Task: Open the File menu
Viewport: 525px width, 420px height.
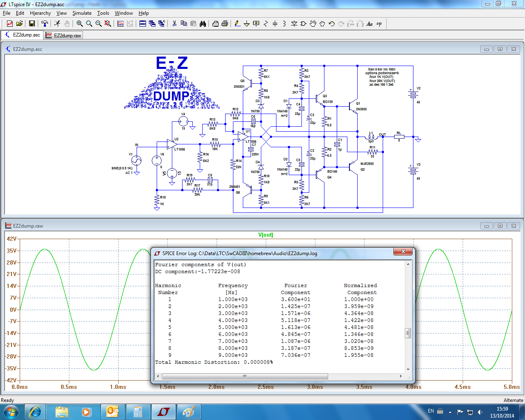Action: (x=7, y=13)
